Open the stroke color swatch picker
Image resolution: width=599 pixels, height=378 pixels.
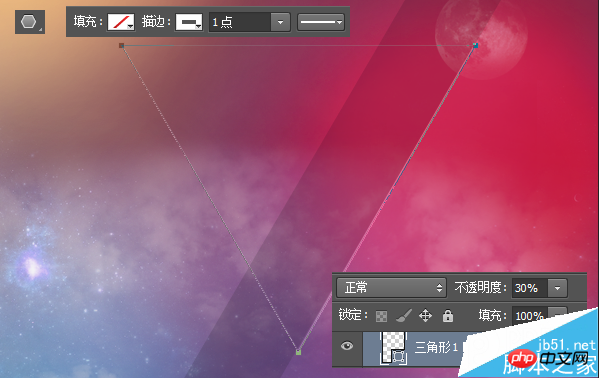coord(189,22)
